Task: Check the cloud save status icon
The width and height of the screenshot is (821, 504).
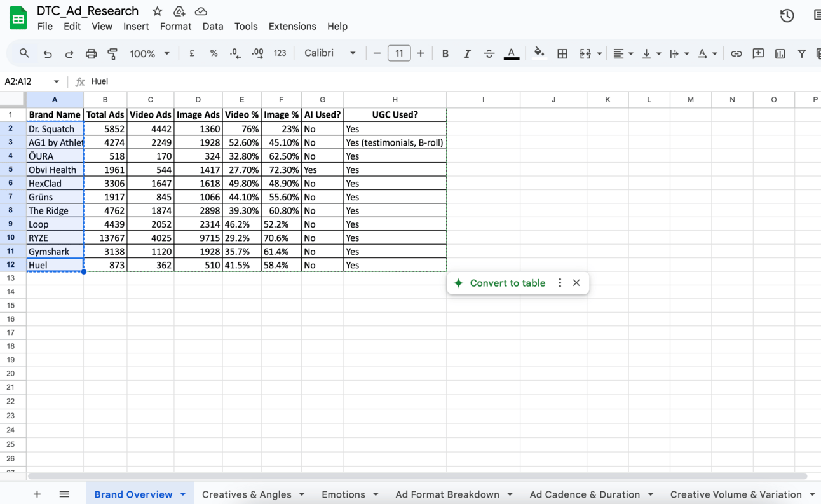Action: click(201, 11)
